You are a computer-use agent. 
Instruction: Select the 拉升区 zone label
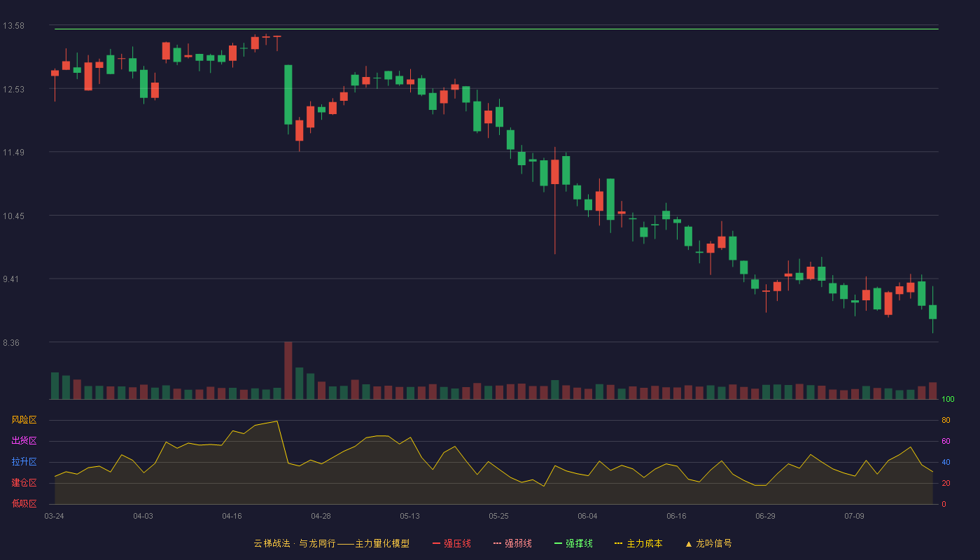click(24, 462)
